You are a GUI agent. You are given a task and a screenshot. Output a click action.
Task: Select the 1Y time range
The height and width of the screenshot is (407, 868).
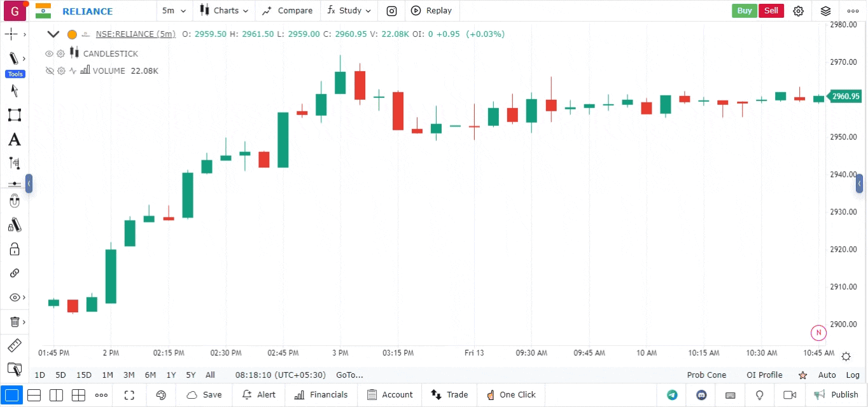click(x=171, y=375)
